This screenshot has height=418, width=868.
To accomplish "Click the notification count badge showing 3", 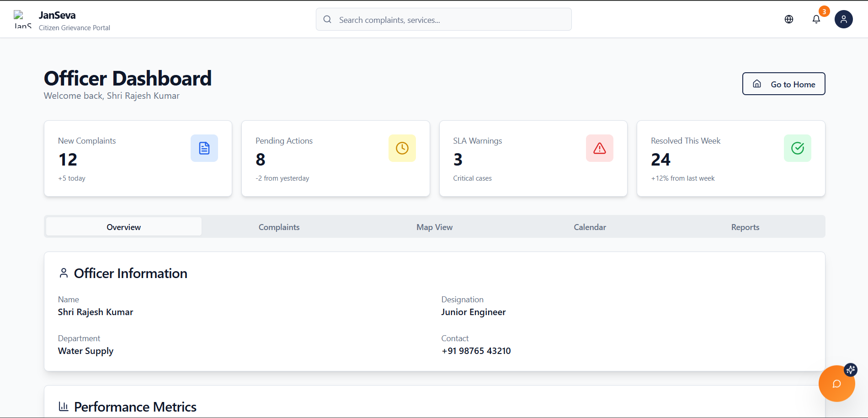I will pos(824,11).
